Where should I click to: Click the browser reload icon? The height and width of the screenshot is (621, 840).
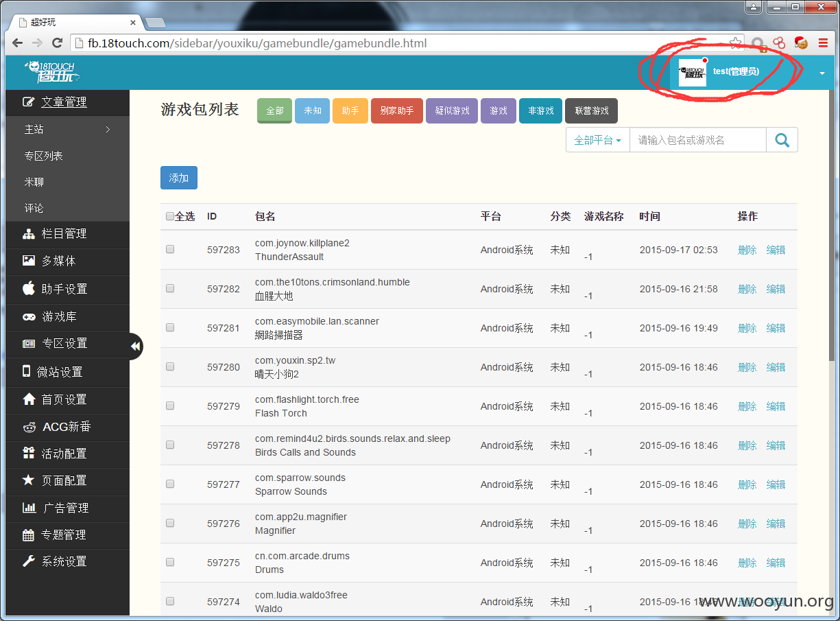coord(58,43)
